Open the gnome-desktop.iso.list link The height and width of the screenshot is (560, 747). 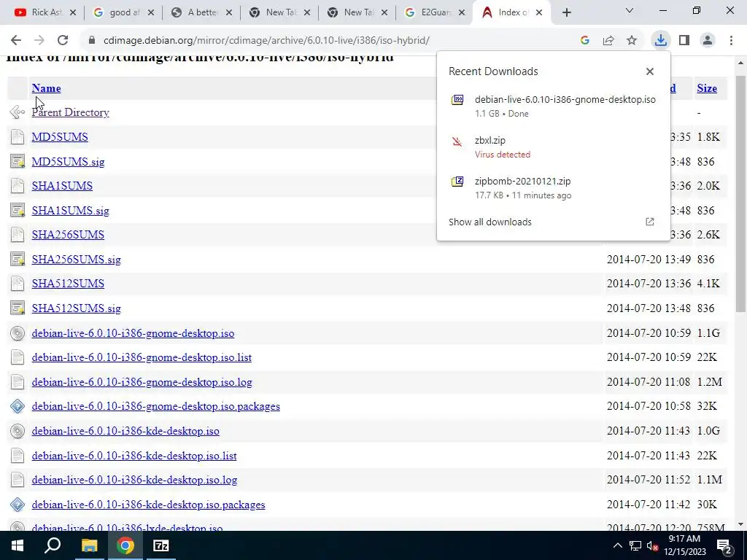[142, 357]
